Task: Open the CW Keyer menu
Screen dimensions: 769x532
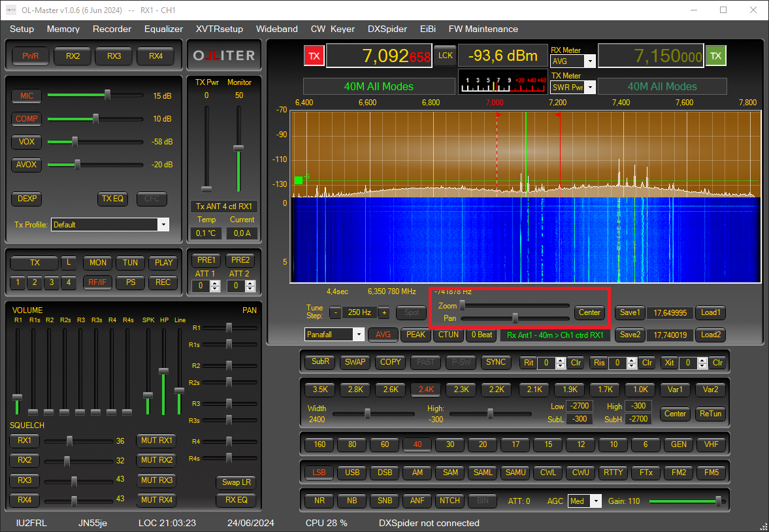Action: [x=333, y=29]
